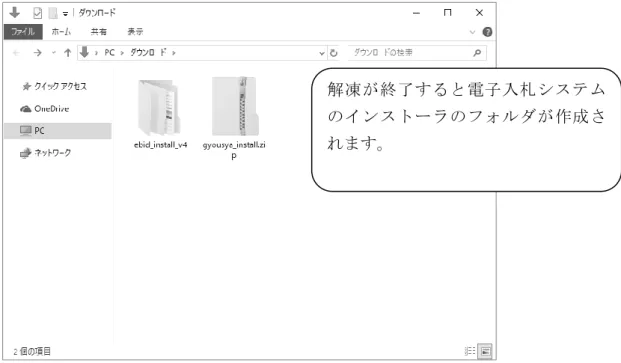Click the 2 個の項目 status text
The height and width of the screenshot is (363, 621).
[x=32, y=351]
